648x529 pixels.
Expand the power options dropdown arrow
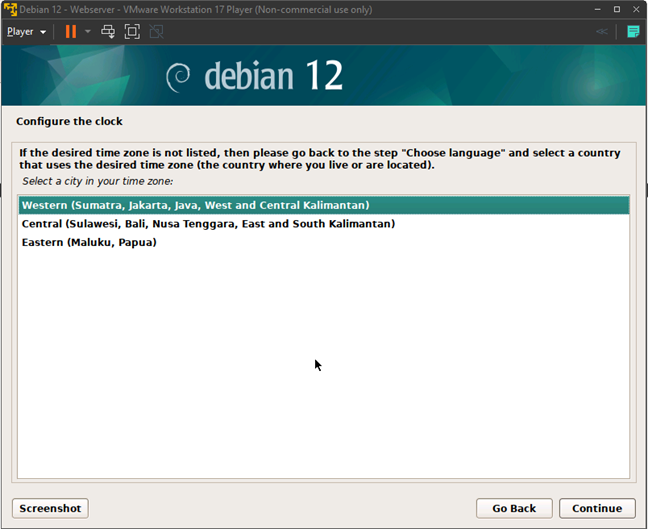88,31
